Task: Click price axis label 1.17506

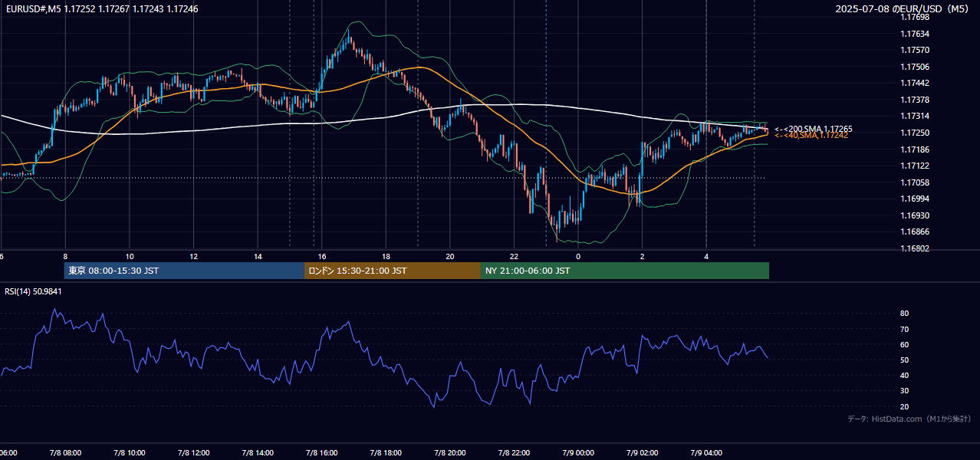Action: (x=915, y=67)
